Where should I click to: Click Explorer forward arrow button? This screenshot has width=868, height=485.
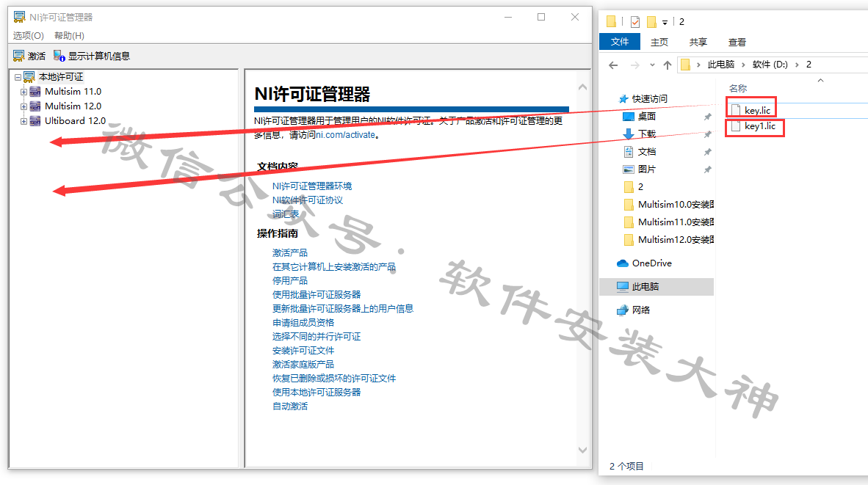(635, 65)
